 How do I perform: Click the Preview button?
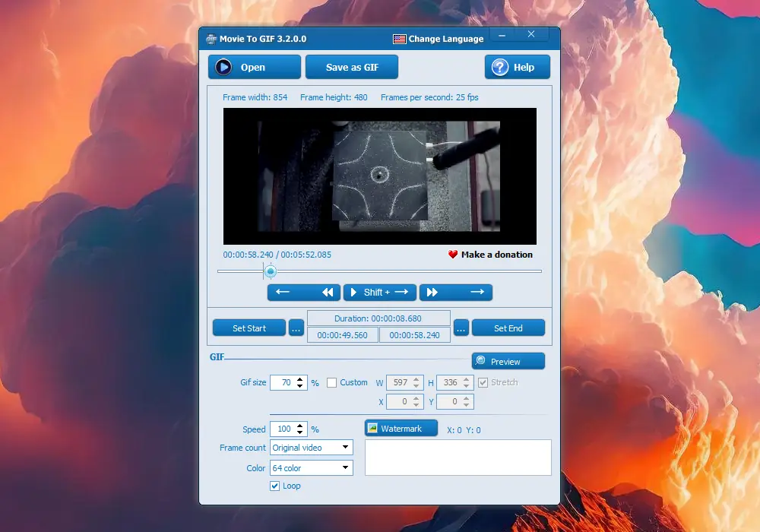click(x=508, y=362)
